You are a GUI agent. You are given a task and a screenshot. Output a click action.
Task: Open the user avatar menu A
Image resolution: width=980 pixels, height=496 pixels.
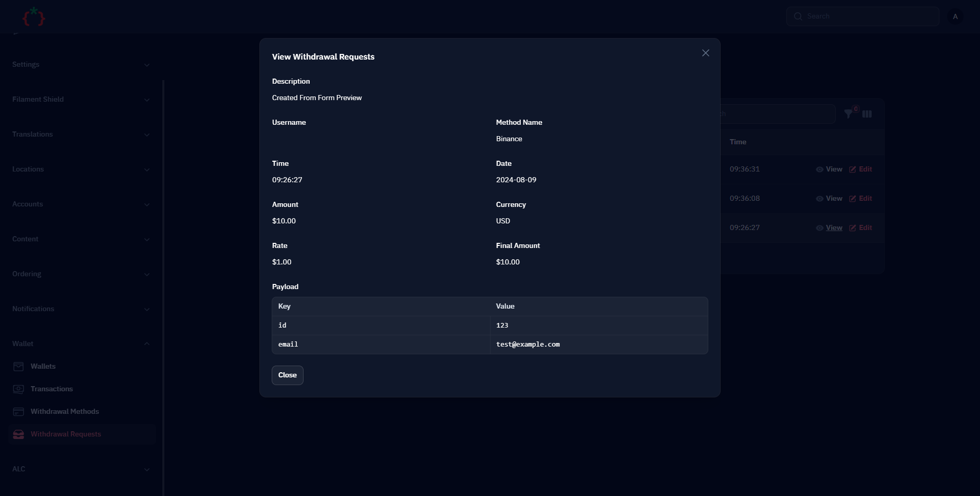[x=955, y=16]
